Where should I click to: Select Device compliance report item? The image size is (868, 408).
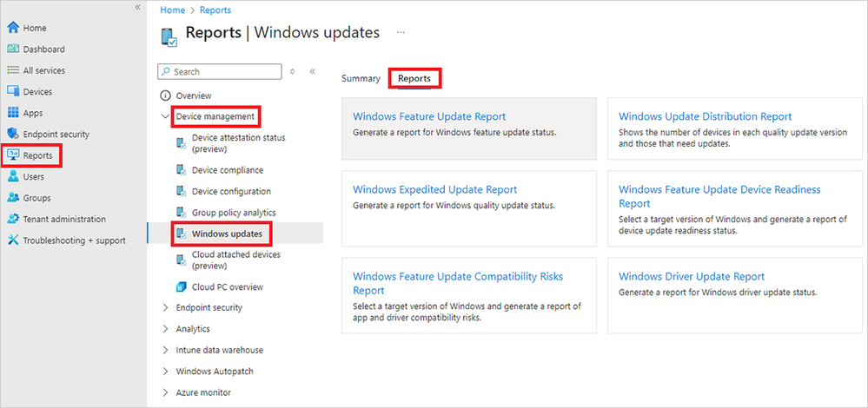pyautogui.click(x=228, y=170)
